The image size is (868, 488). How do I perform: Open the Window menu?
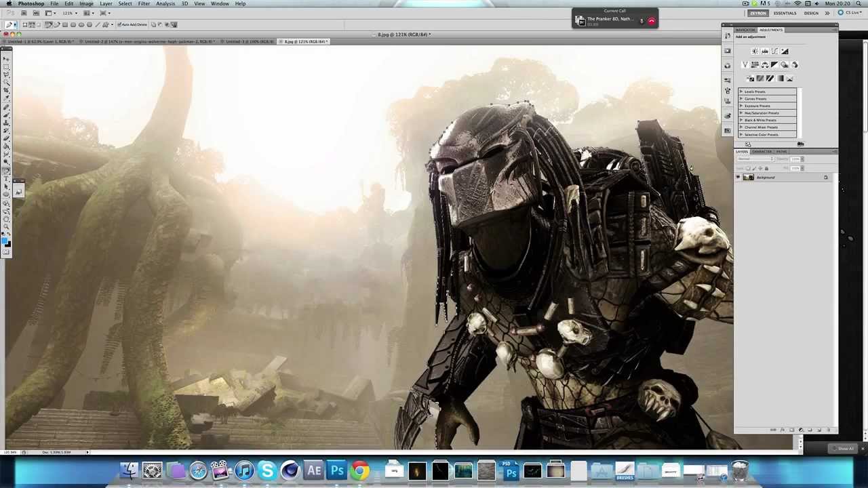(x=220, y=3)
